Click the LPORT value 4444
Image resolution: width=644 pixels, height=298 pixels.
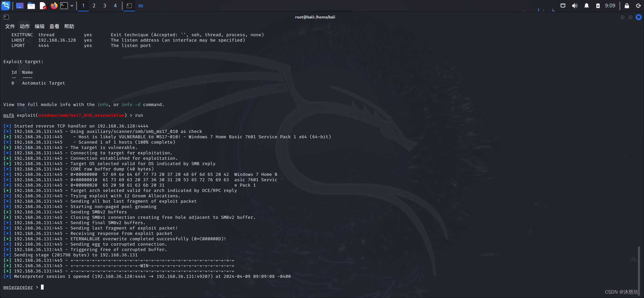pyautogui.click(x=44, y=46)
